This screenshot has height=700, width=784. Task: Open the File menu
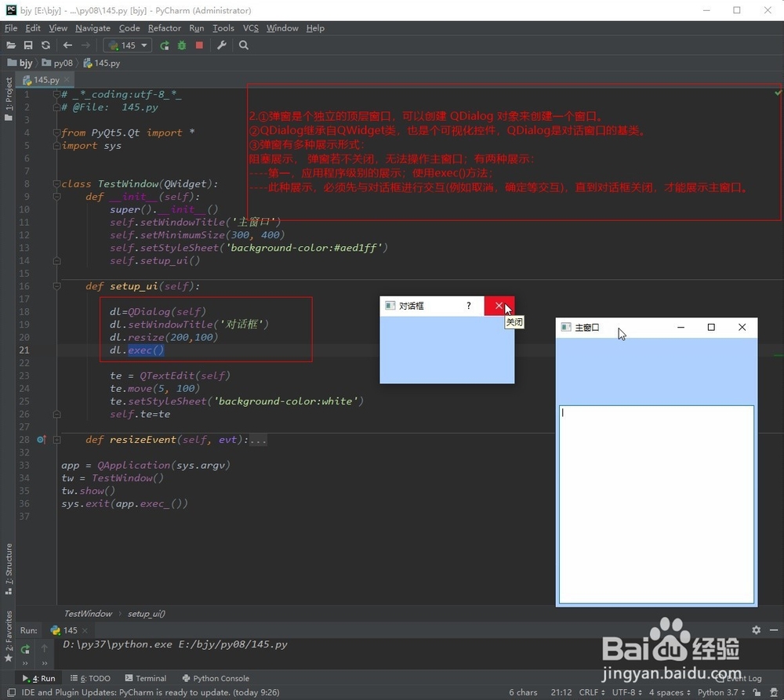[11, 28]
